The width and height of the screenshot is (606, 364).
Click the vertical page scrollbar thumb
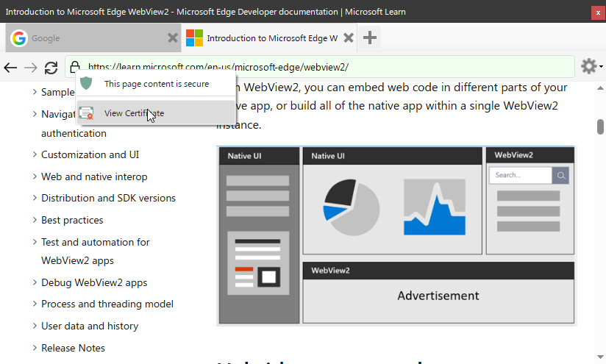pos(600,126)
